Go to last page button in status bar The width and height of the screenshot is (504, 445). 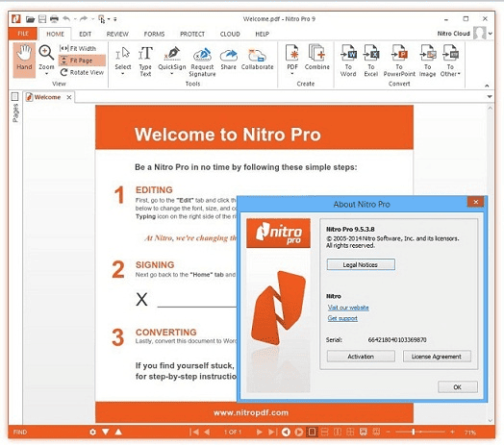[272, 432]
